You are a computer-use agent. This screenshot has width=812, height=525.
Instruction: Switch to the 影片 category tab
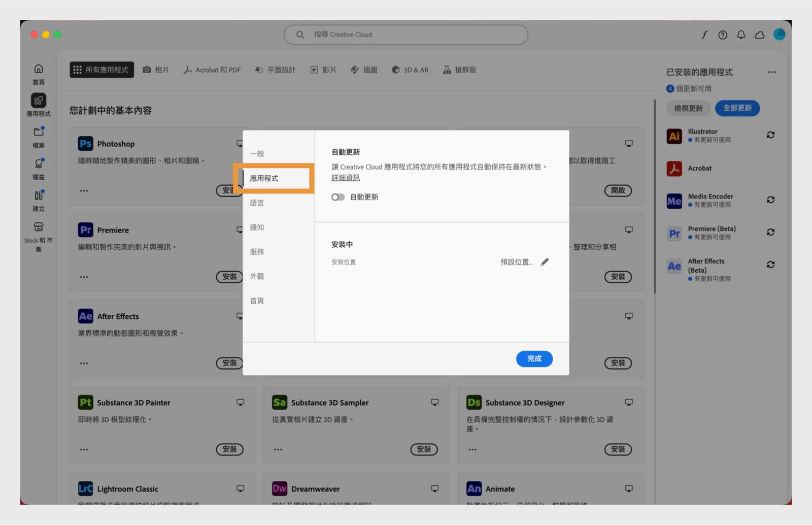(323, 70)
